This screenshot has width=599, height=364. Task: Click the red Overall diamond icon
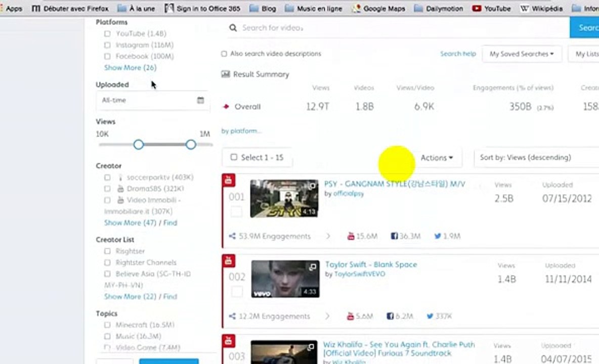click(226, 107)
